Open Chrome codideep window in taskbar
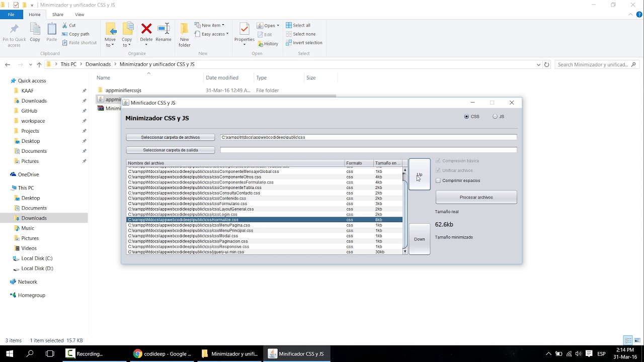Viewport: 644px width, 362px height. coord(163,354)
